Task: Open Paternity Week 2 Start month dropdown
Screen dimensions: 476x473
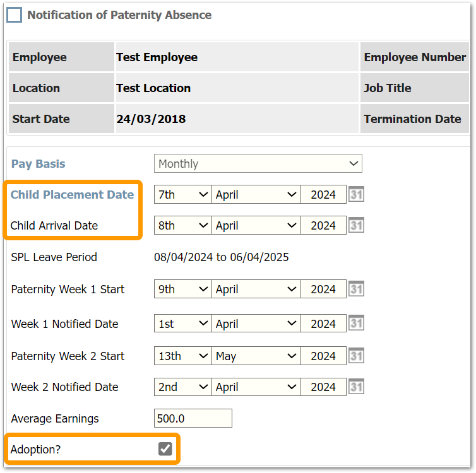Action: click(256, 356)
